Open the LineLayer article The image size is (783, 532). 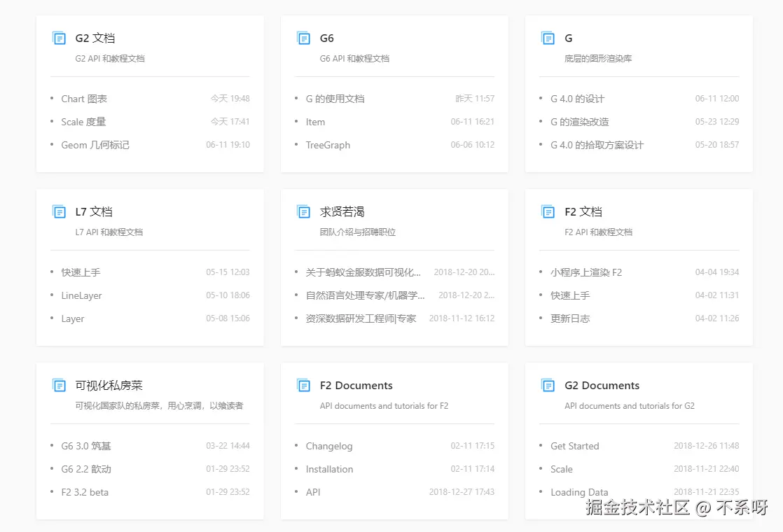81,295
